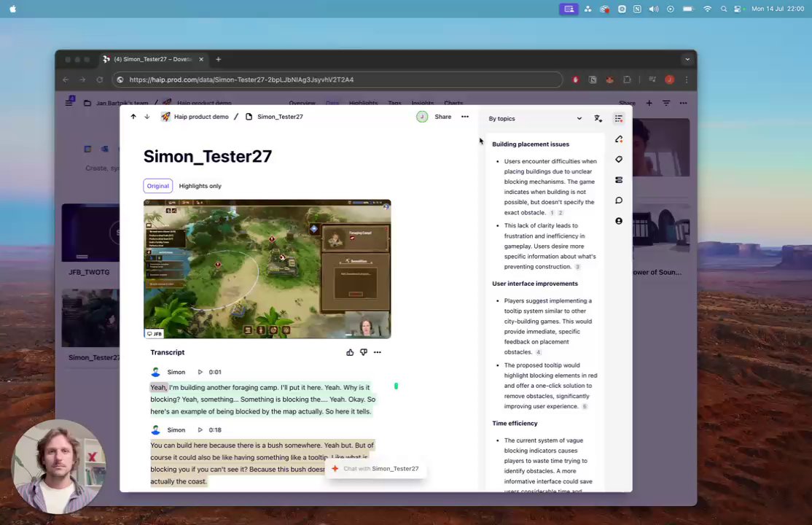Click the plus icon in the background project toolbar
812x525 pixels.
point(649,103)
